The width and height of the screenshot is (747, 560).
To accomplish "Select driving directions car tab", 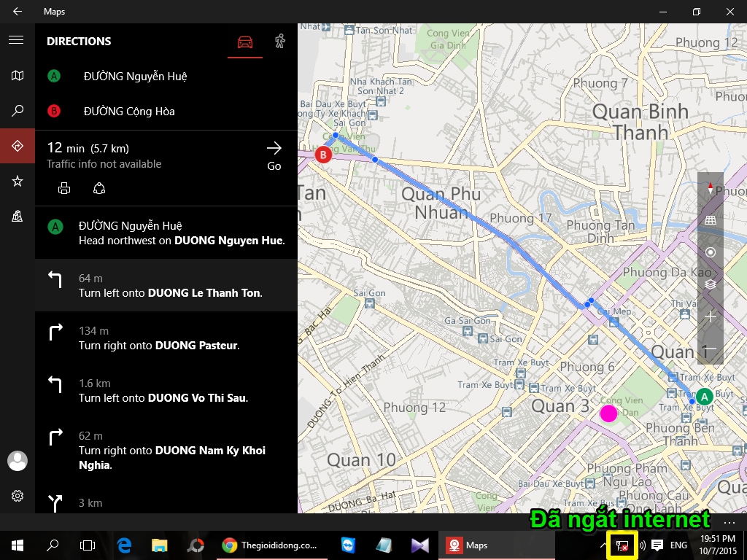I will point(245,42).
